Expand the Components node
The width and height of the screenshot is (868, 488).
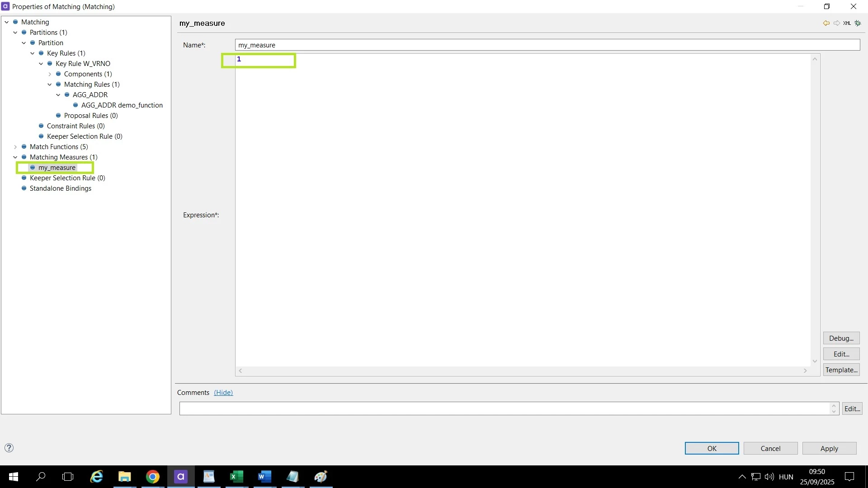tap(50, 74)
